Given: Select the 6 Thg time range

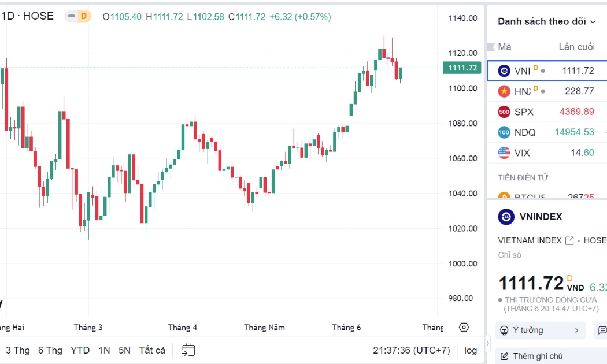Looking at the screenshot, I should pos(50,350).
